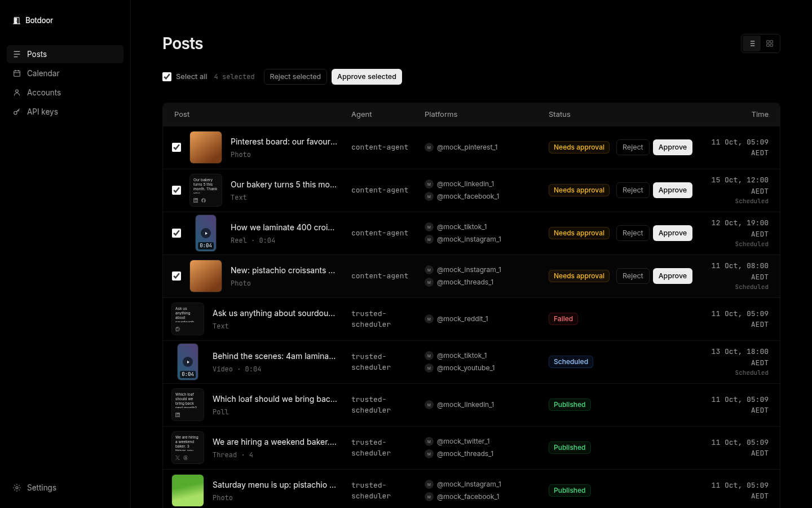812x508 pixels.
Task: Click the Time column header
Action: coord(760,115)
